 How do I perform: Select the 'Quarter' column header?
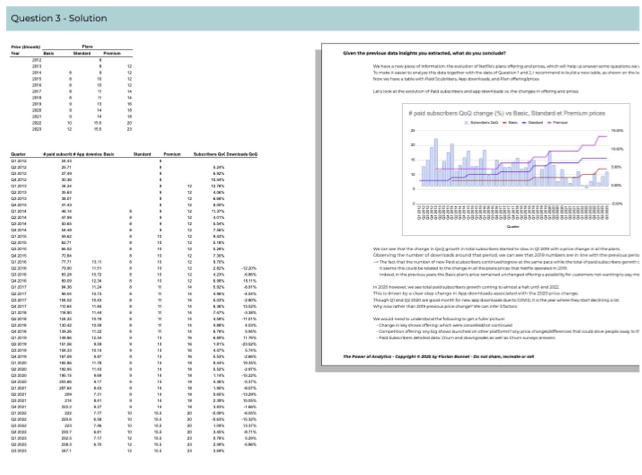tap(18, 154)
